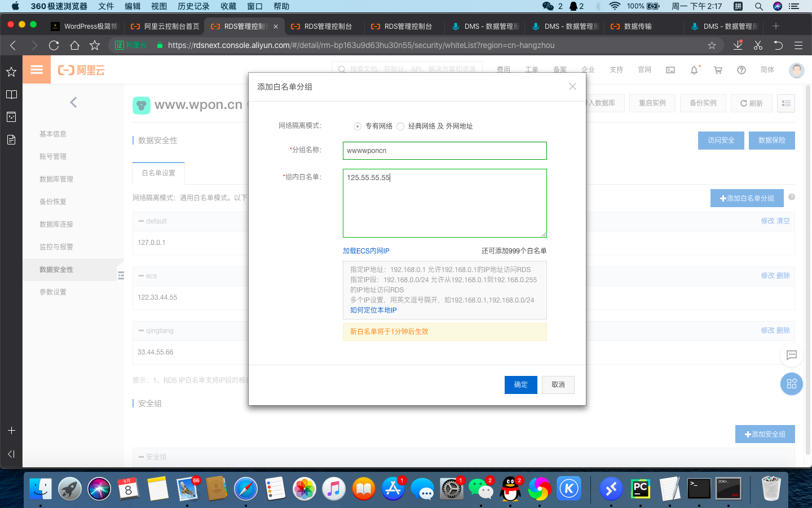Viewport: 812px width, 508px height.
Task: Open PyCharm from the Dock
Action: [x=641, y=488]
